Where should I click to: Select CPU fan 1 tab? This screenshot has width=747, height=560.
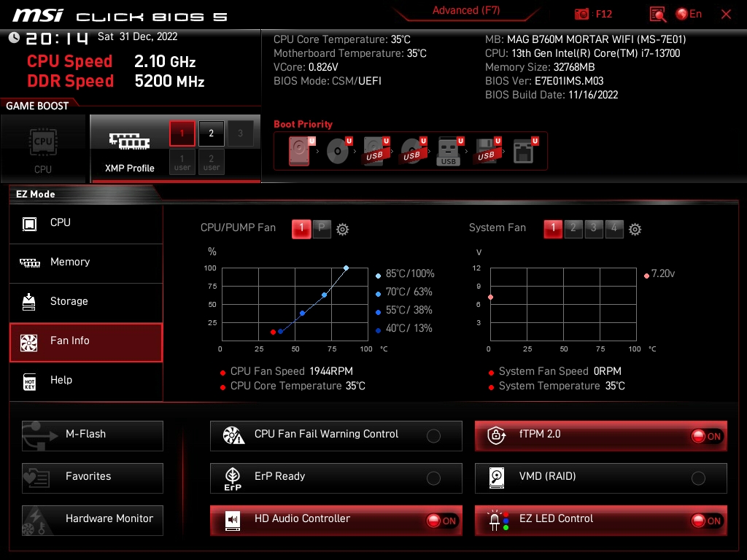(x=301, y=229)
